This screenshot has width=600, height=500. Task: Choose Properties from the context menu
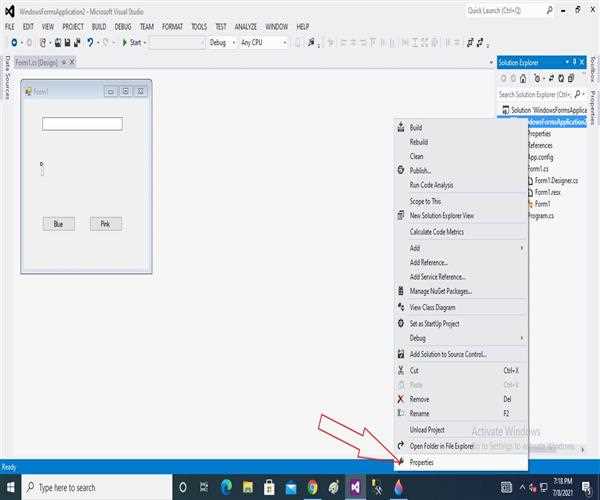click(x=421, y=462)
